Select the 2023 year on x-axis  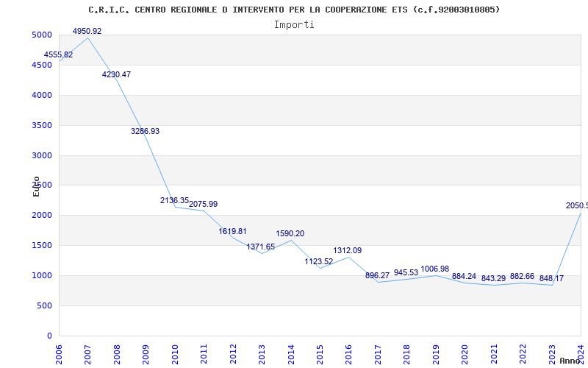[552, 355]
